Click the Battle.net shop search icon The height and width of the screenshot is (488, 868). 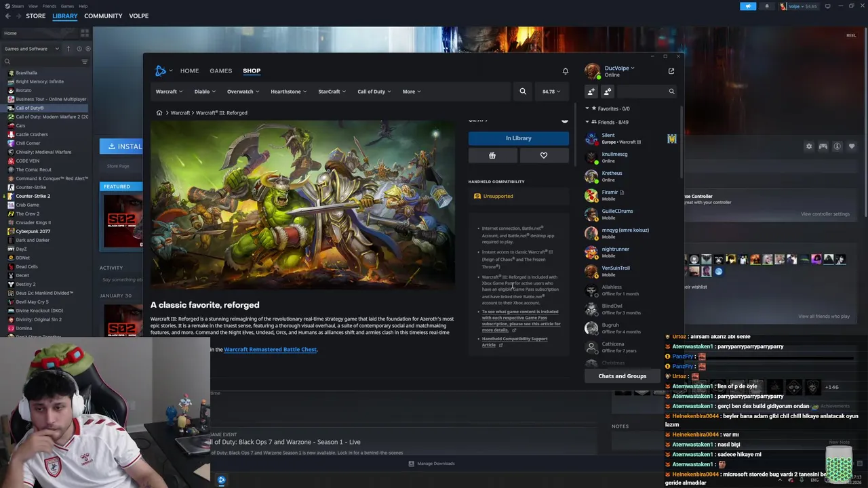tap(523, 91)
